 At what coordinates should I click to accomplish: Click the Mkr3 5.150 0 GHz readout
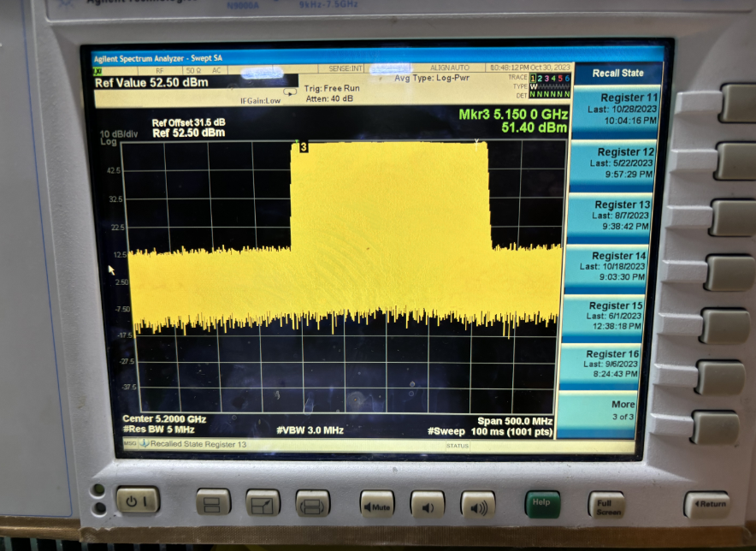513,115
